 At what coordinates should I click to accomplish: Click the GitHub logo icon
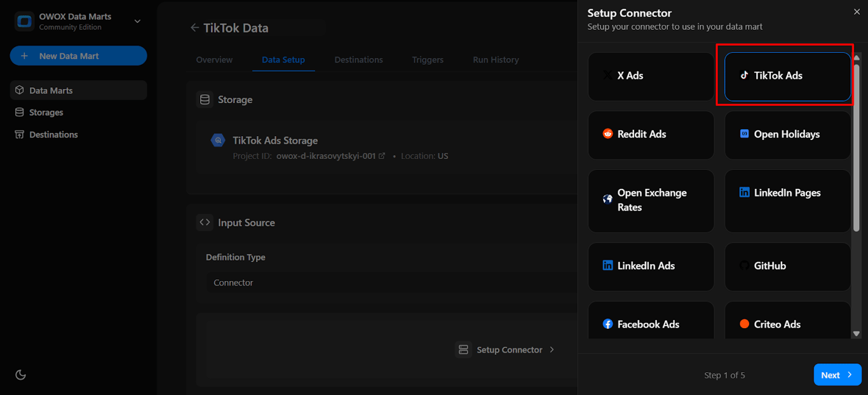click(x=744, y=265)
